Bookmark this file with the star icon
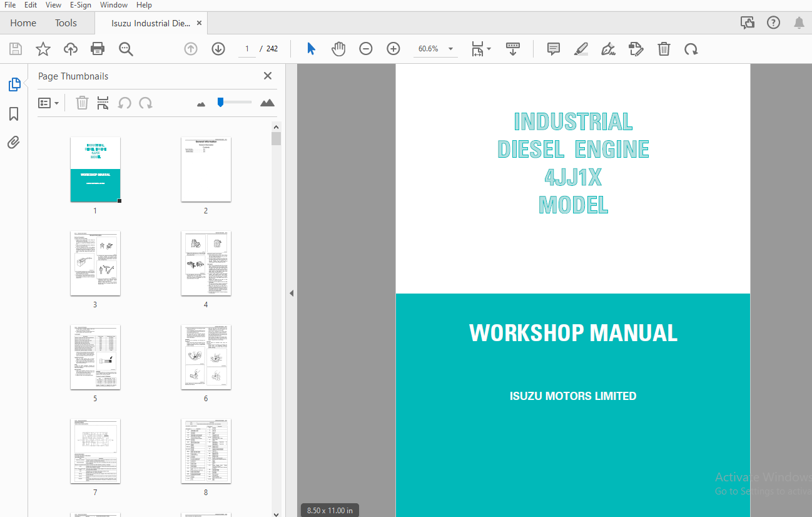Screen dimensions: 812x517 pos(43,49)
